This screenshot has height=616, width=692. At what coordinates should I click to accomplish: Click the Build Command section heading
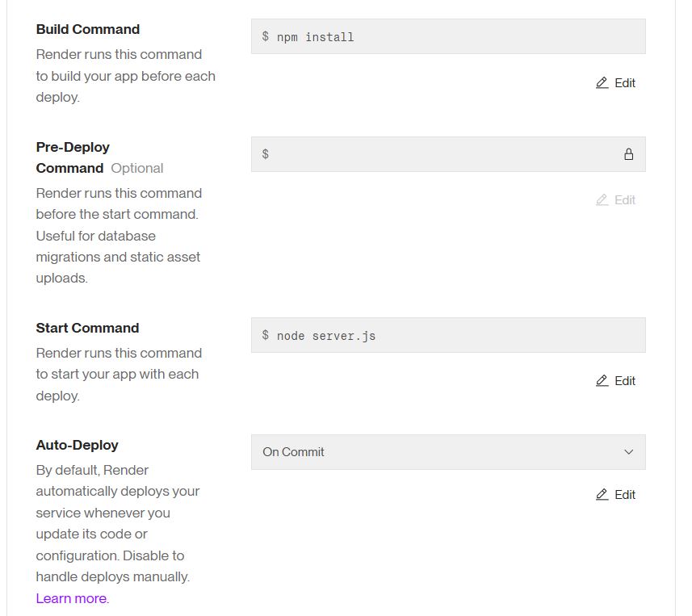88,29
